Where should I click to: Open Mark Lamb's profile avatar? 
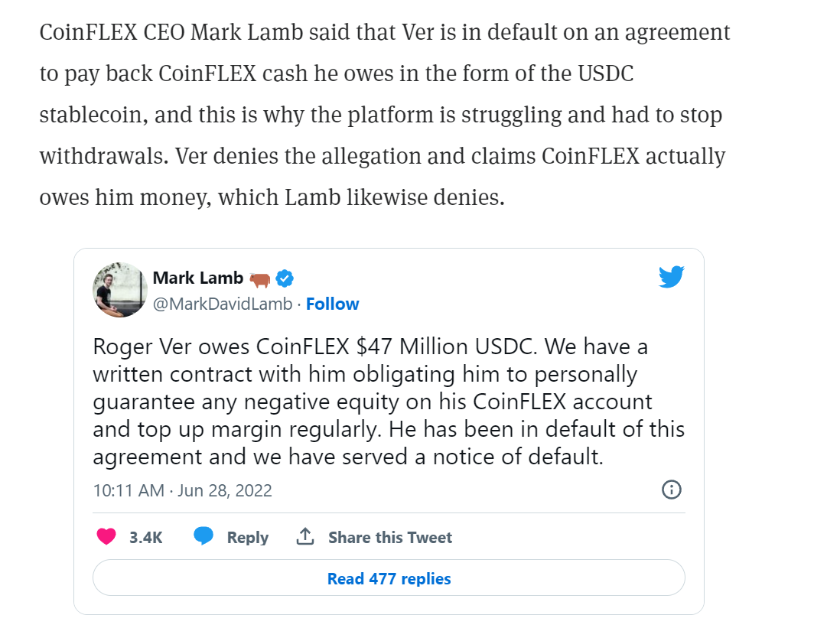[x=120, y=290]
